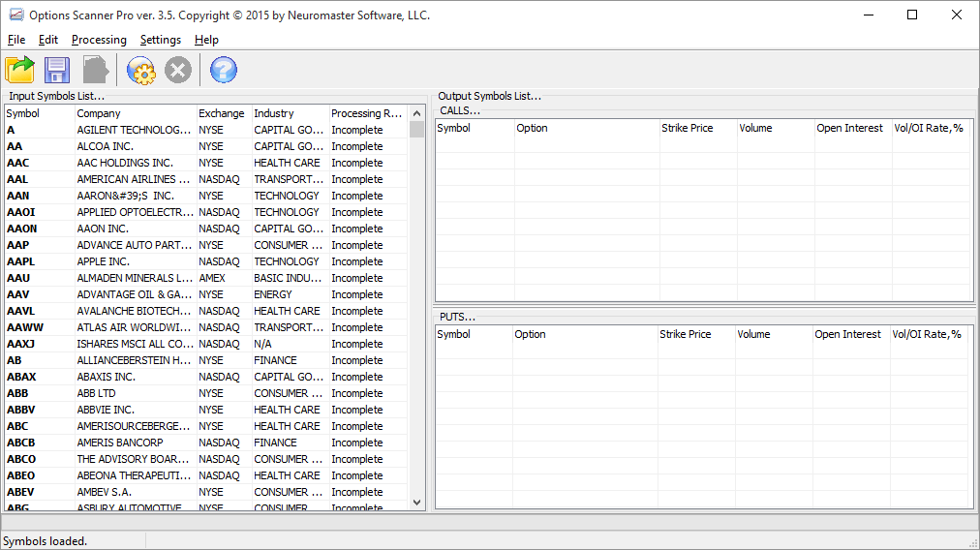Click the input list scrollbar thumb
Viewport: 980px width, 550px height.
416,130
